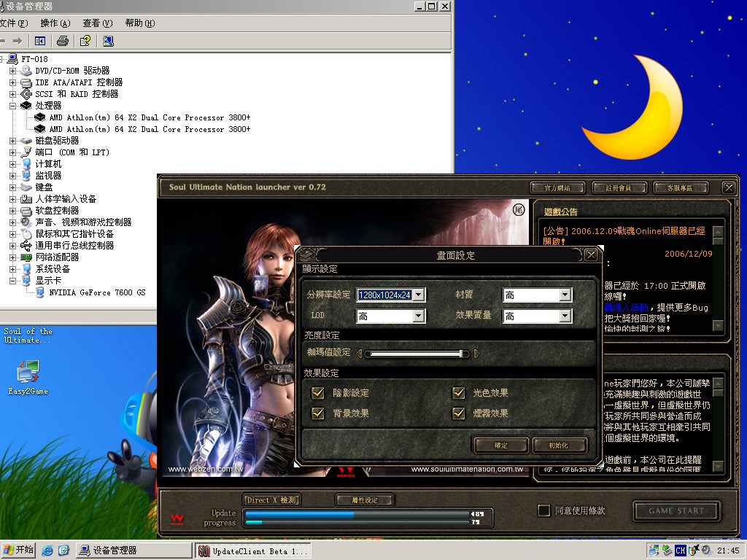This screenshot has width=747, height=560.
Task: Toggle the 光色效果 light effect checkbox
Action: pyautogui.click(x=458, y=393)
